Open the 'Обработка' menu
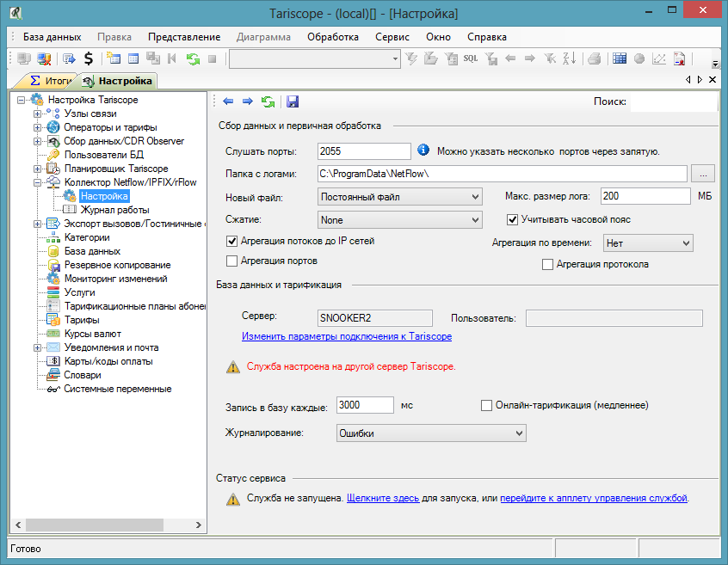The image size is (728, 565). point(333,37)
